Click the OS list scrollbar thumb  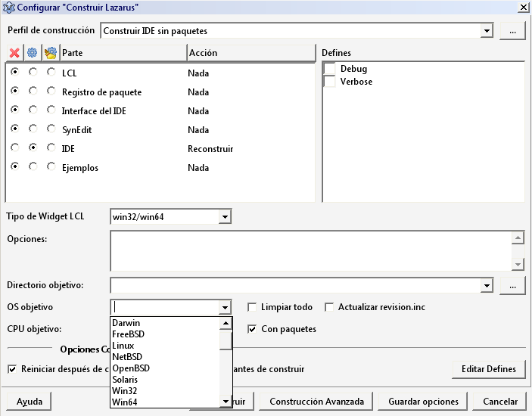pyautogui.click(x=226, y=340)
